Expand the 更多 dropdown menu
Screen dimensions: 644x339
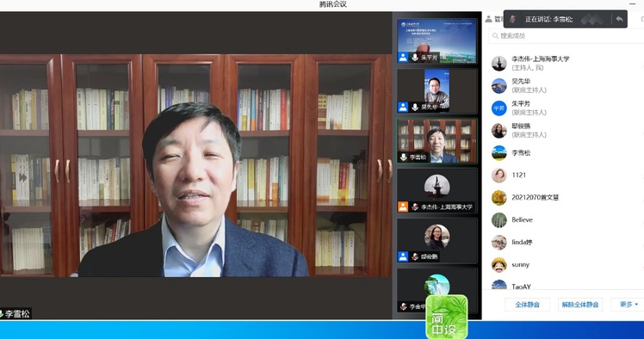tap(629, 304)
